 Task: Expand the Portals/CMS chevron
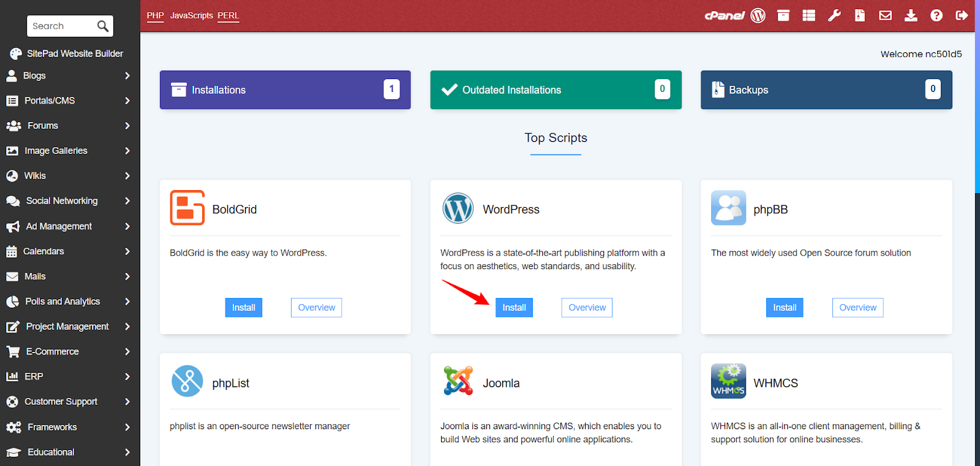point(127,101)
